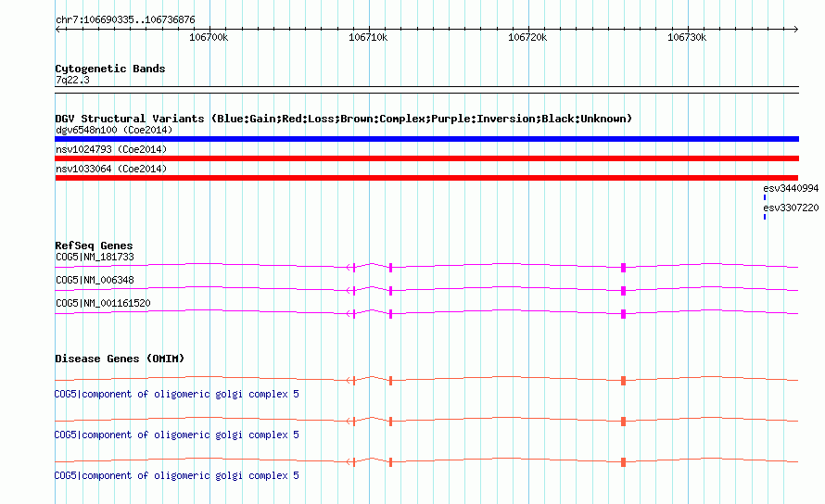This screenshot has width=825, height=504.
Task: Click the 106730k ruler tick label
Action: tap(687, 37)
